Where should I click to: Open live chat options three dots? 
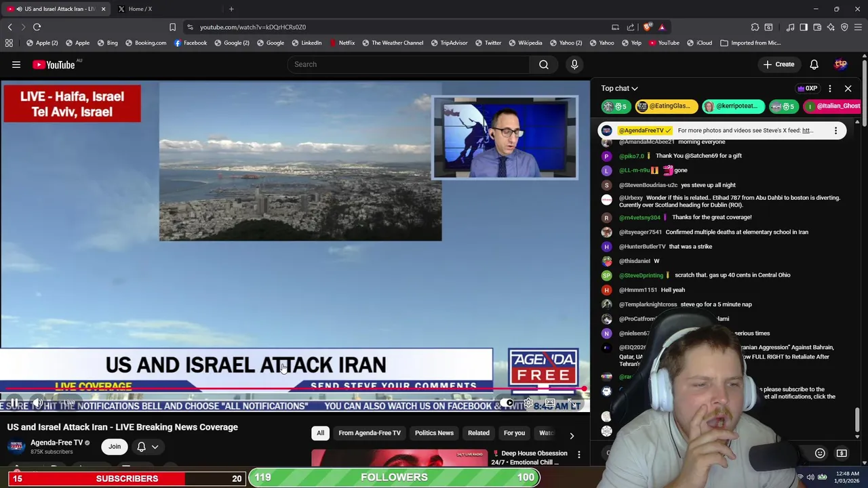(829, 88)
